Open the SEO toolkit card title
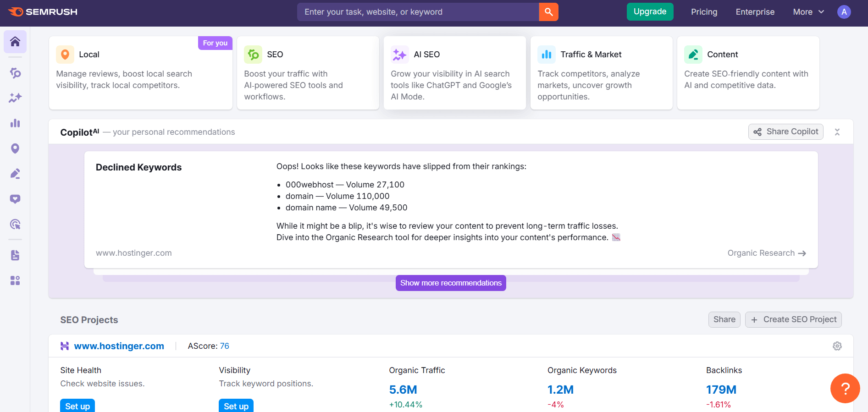This screenshot has width=868, height=412. click(275, 55)
